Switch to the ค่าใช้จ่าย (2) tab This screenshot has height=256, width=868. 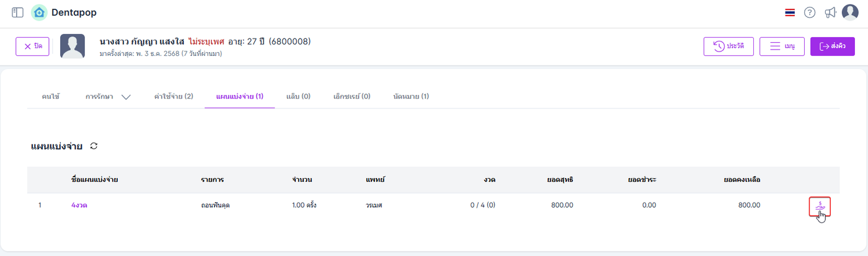pos(174,97)
